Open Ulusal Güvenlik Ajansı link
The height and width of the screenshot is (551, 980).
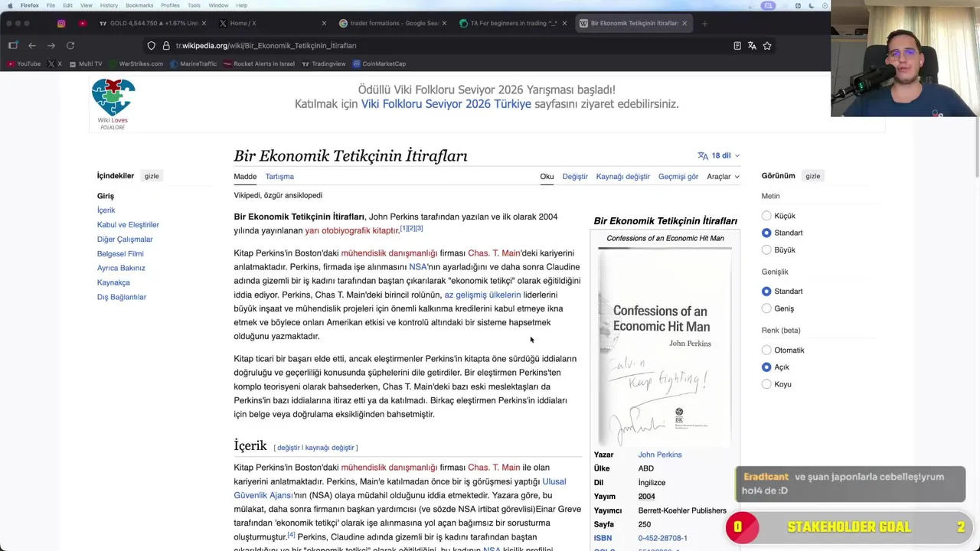tap(400, 488)
